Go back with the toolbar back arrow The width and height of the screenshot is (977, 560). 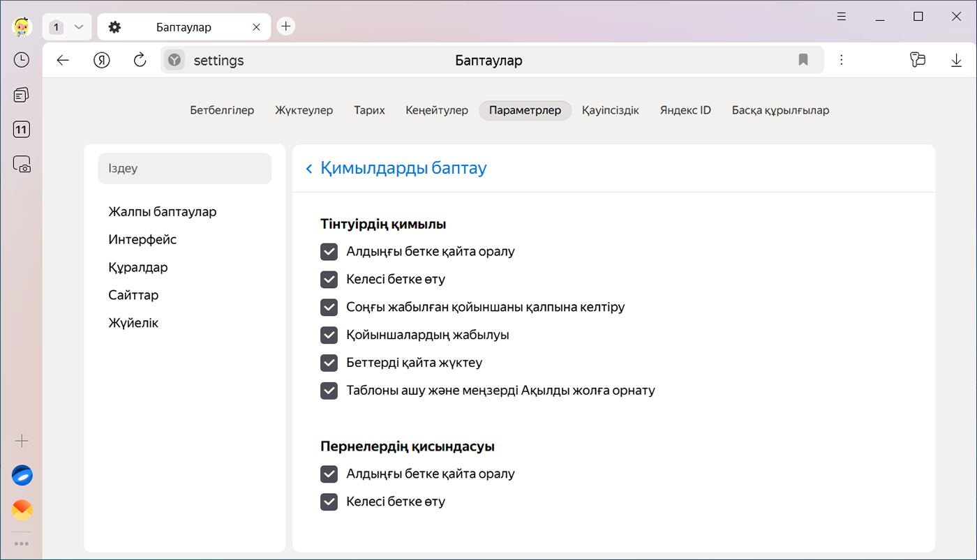(63, 61)
